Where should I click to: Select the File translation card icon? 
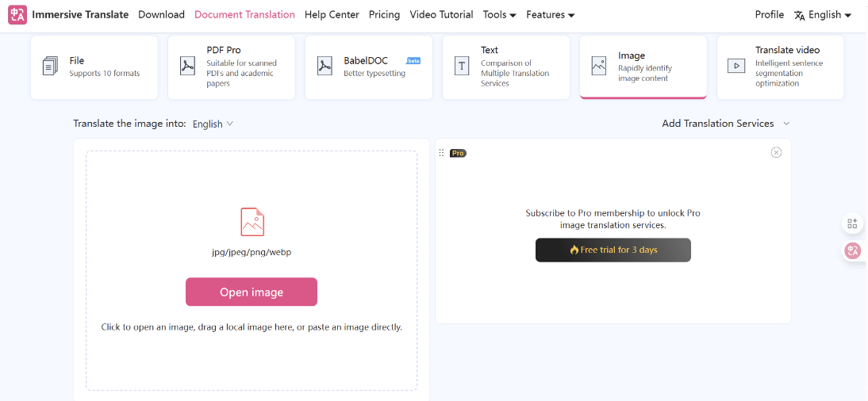51,67
